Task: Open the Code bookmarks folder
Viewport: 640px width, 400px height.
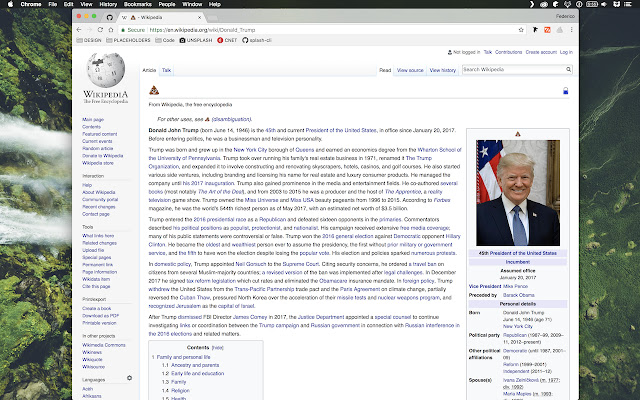Action: [165, 40]
